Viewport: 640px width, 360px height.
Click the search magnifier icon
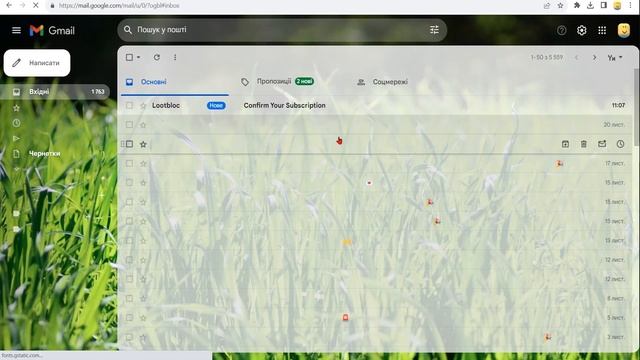coord(128,30)
